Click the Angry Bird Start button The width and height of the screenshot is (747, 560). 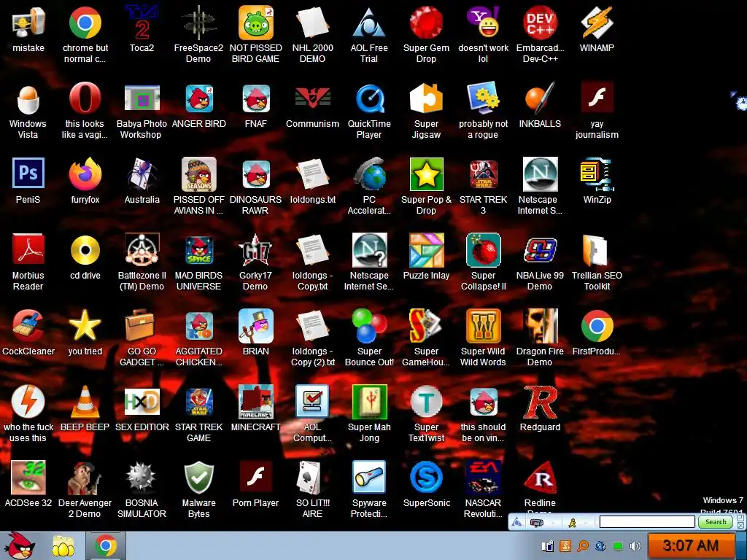pos(18,545)
